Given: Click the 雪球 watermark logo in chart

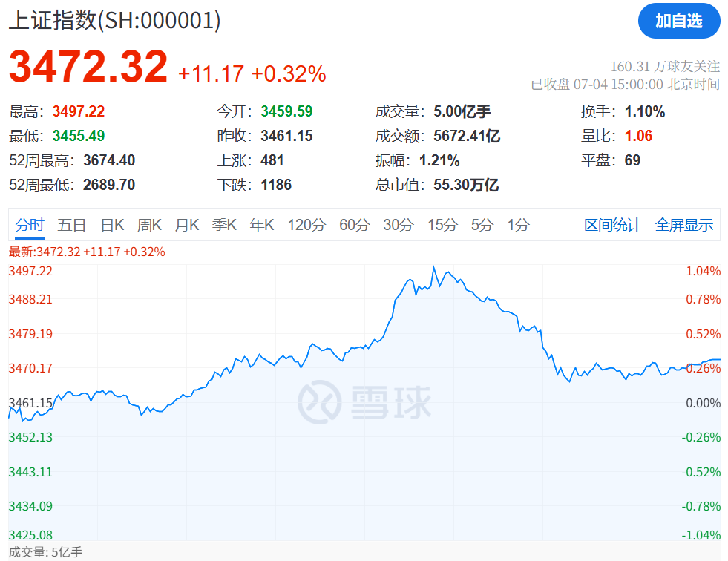Looking at the screenshot, I should pyautogui.click(x=364, y=401).
